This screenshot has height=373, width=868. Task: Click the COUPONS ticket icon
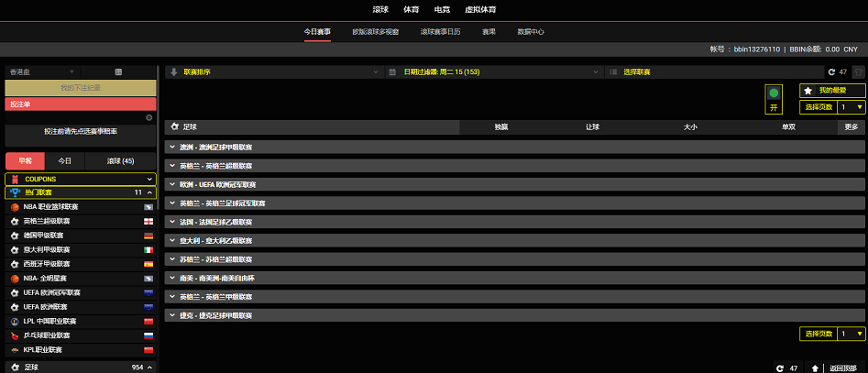pos(15,179)
